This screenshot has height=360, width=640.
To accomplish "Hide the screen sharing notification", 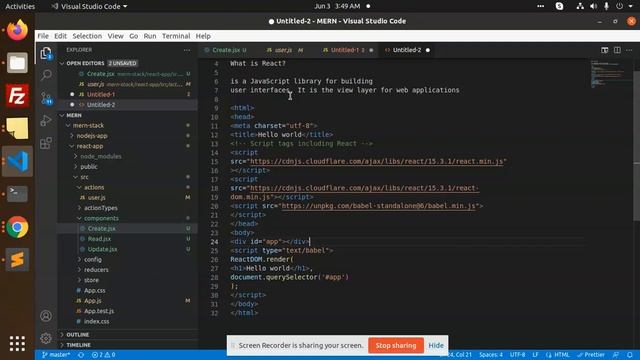I will (436, 345).
